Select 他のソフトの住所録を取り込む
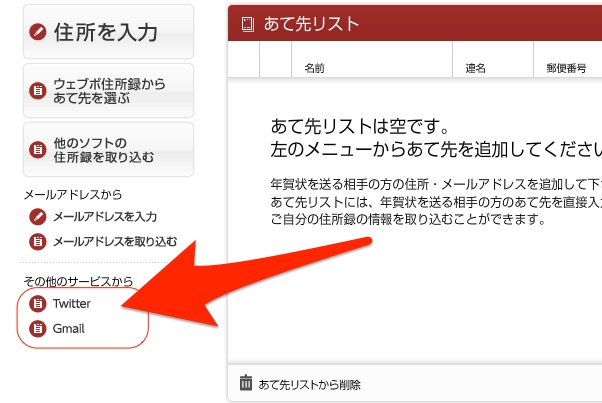Viewport: 602px width, 403px height. [x=108, y=150]
